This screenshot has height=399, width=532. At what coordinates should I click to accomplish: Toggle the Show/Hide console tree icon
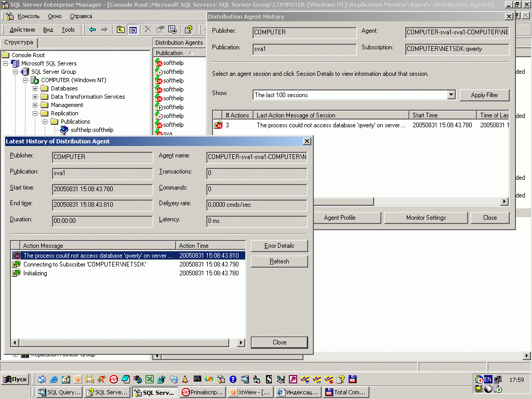coord(132,30)
